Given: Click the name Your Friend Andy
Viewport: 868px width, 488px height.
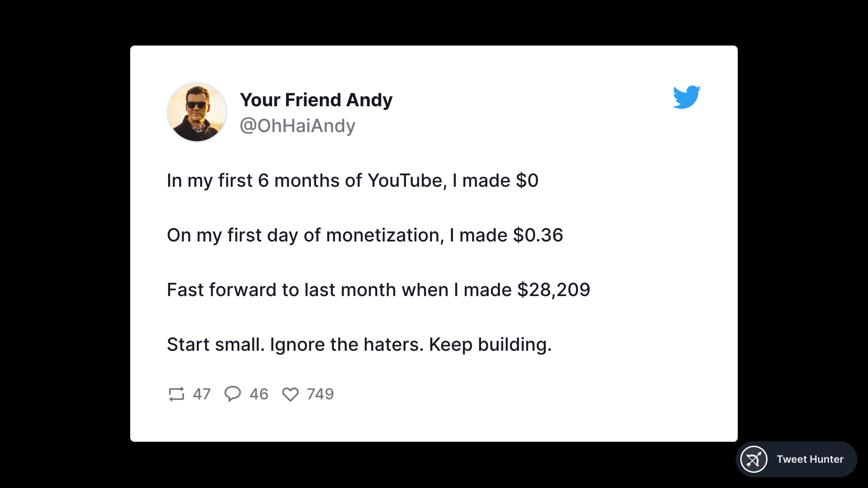Looking at the screenshot, I should (316, 100).
